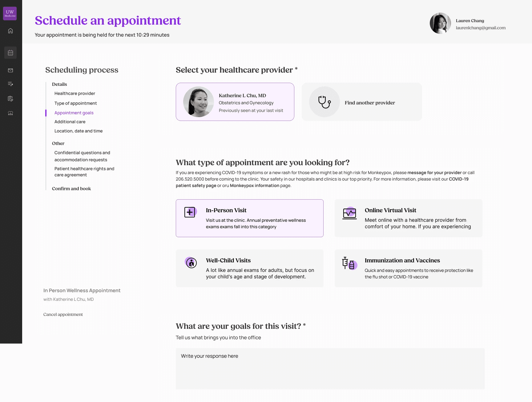
Task: Click the laurenlchang@gmail.com email text
Action: pyautogui.click(x=481, y=28)
